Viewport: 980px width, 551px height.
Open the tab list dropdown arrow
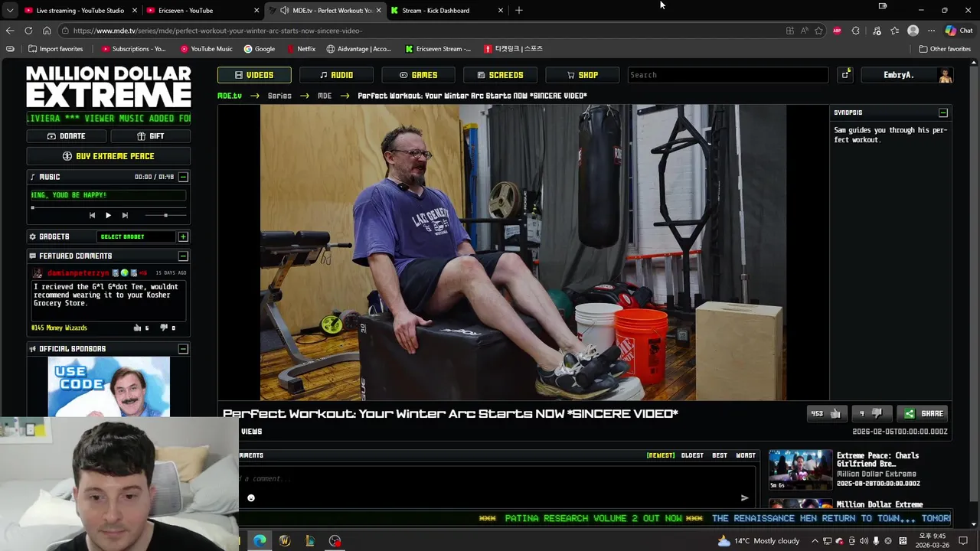tap(9, 10)
